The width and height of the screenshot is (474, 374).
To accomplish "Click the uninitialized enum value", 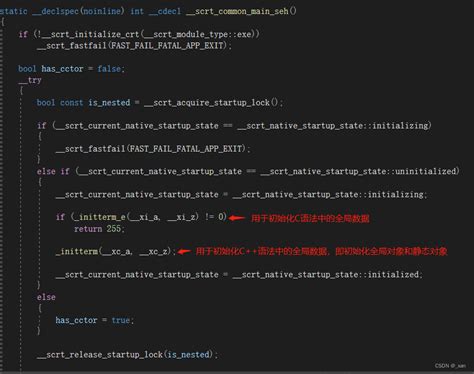I will point(426,171).
